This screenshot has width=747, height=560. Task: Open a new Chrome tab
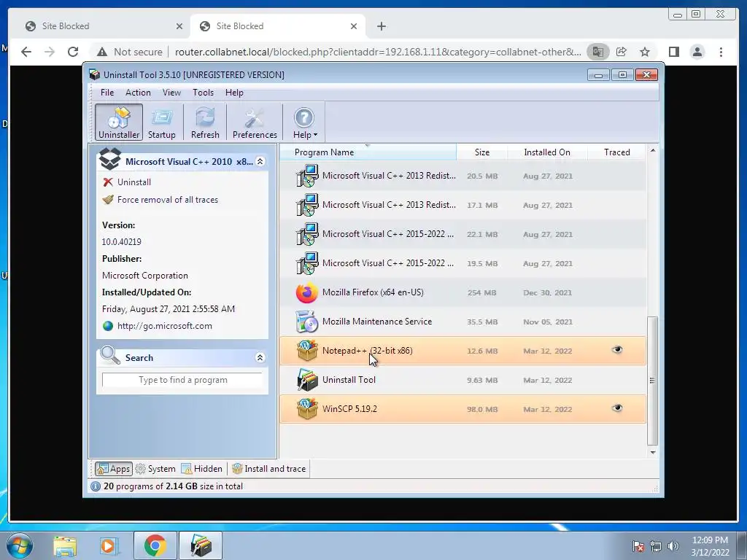(x=381, y=26)
